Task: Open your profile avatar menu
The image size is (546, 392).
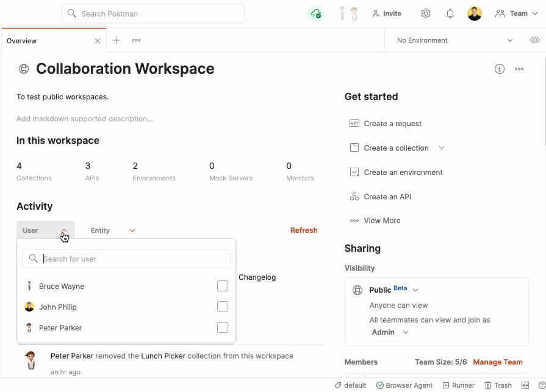Action: (x=474, y=13)
